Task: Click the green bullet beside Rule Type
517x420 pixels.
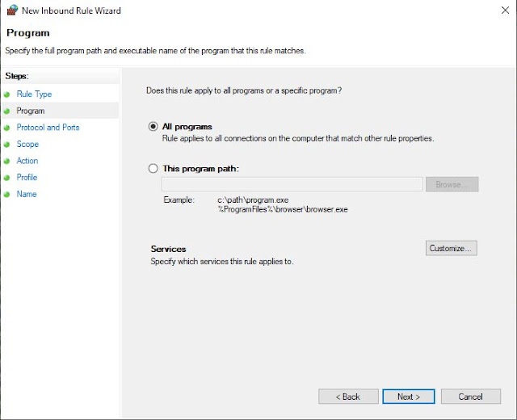Action: click(7, 94)
